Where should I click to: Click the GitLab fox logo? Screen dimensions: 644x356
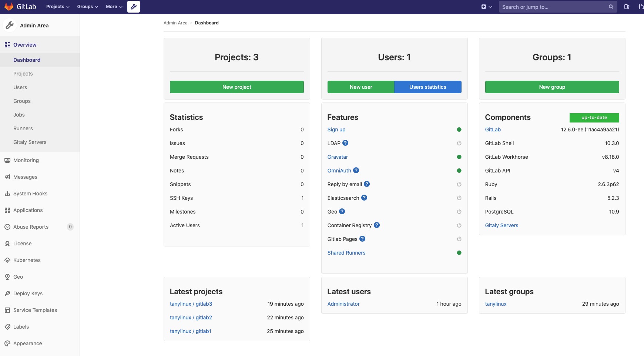9,7
